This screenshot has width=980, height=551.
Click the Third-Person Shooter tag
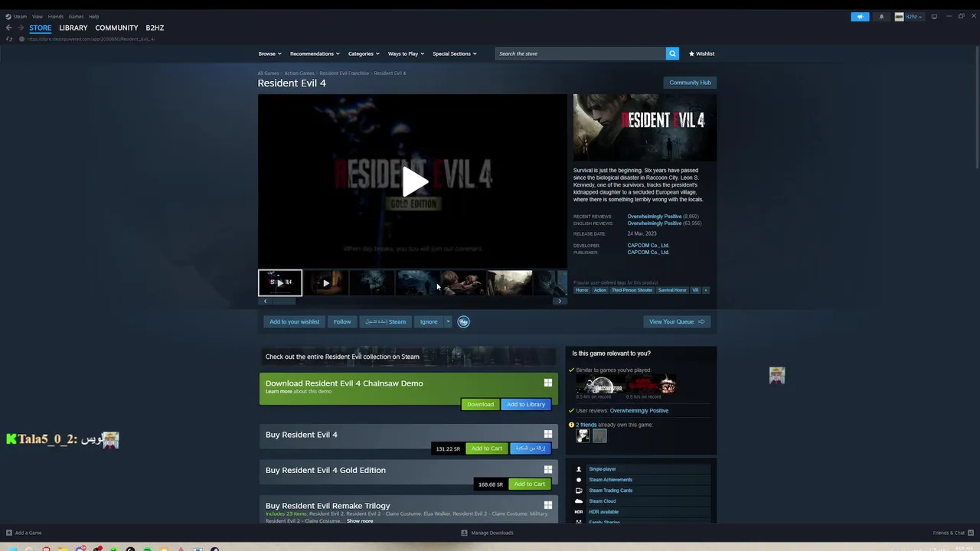[x=632, y=290]
